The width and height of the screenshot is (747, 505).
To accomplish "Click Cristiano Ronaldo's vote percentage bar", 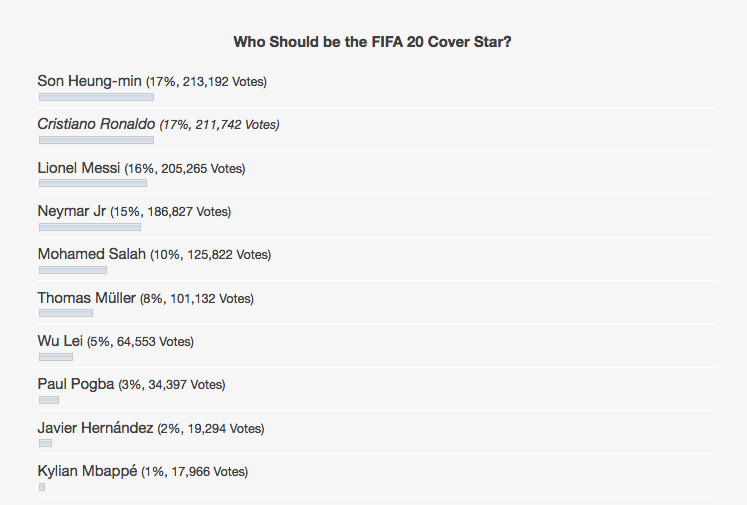I will tap(96, 140).
